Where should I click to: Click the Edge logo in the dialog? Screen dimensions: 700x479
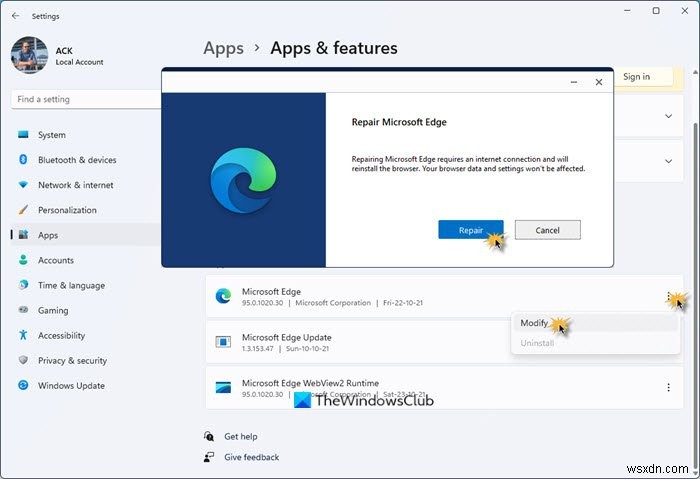coord(243,180)
